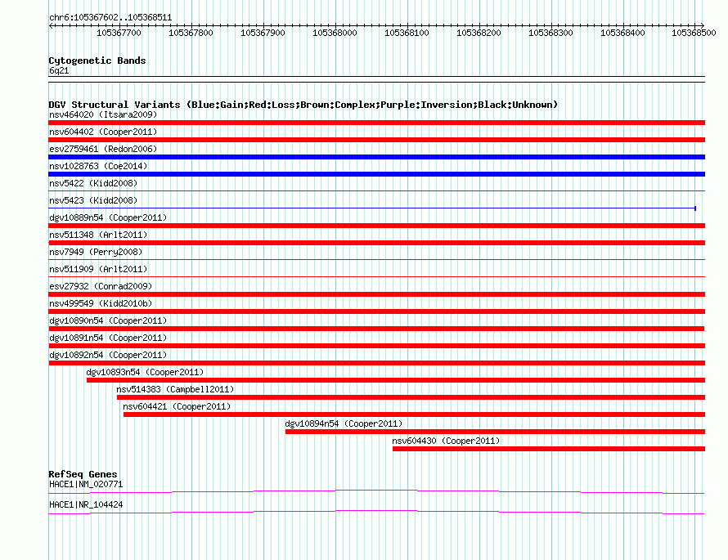Screen dimensions: 728x560
Task: Open the dgv10889n54 (Cooper2011) label
Action: [x=108, y=217]
